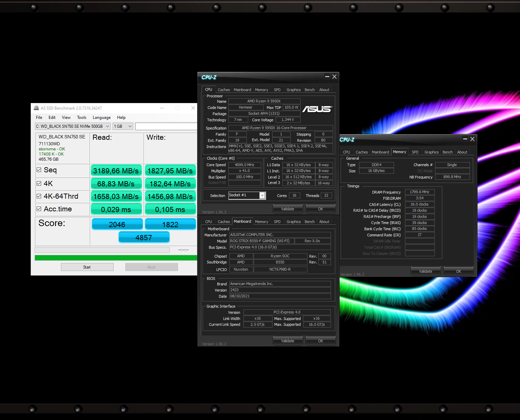Close the CPU-Z Memory window
This screenshot has width=520, height=420.
[x=472, y=139]
